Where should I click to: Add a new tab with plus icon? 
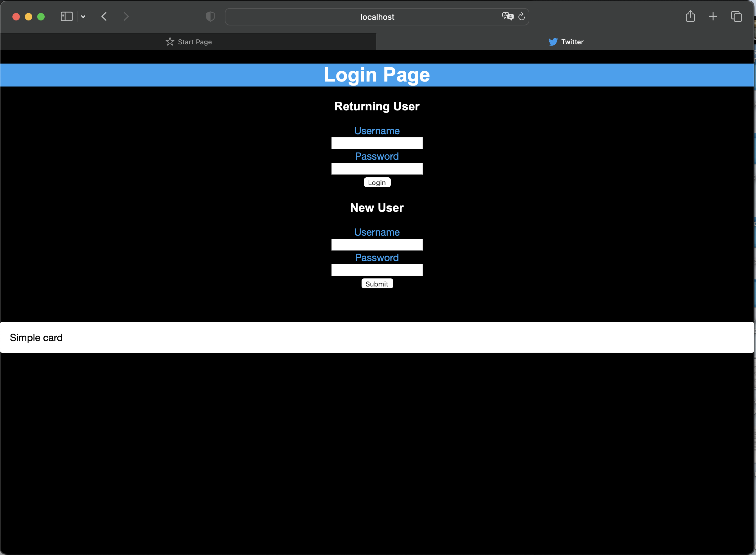click(713, 16)
